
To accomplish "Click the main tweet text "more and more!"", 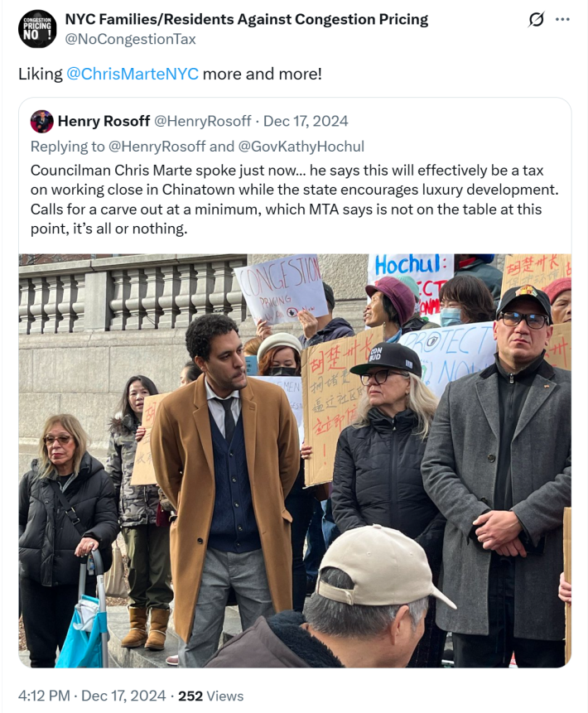I will 262,74.
